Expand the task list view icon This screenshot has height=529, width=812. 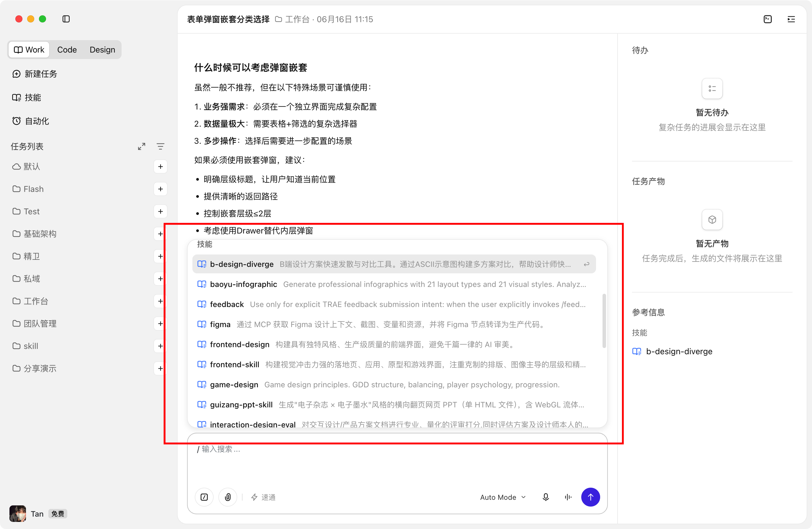pyautogui.click(x=142, y=146)
